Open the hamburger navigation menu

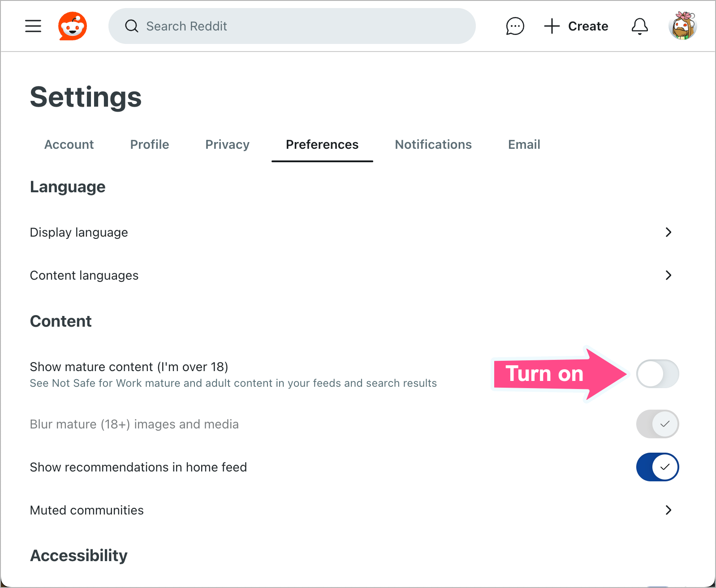(33, 26)
